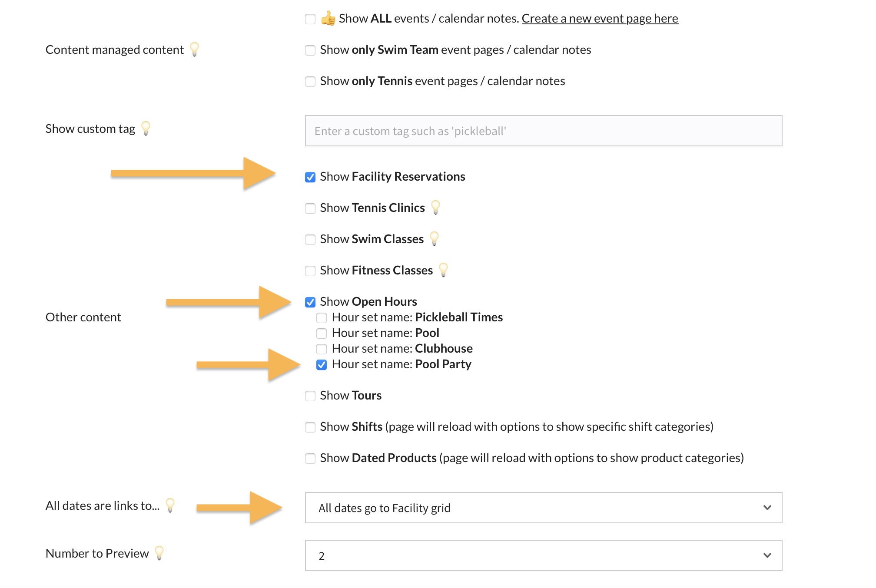Expand the Number to Preview dropdown
This screenshot has width=876, height=588.
point(543,555)
